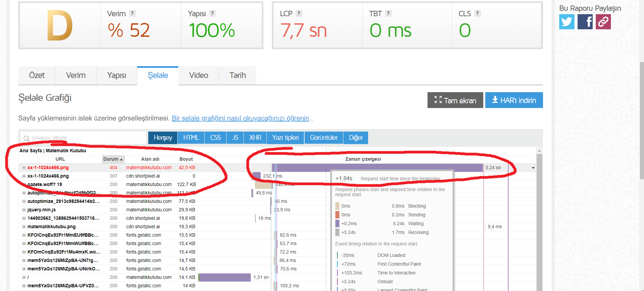Focus the İstekleri filtrele search field
The height and width of the screenshot is (291, 644).
[x=83, y=138]
